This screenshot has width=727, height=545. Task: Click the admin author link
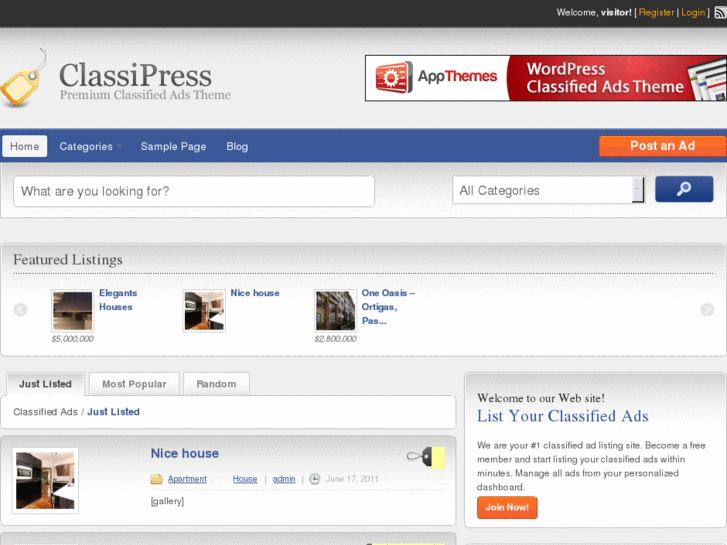point(284,479)
